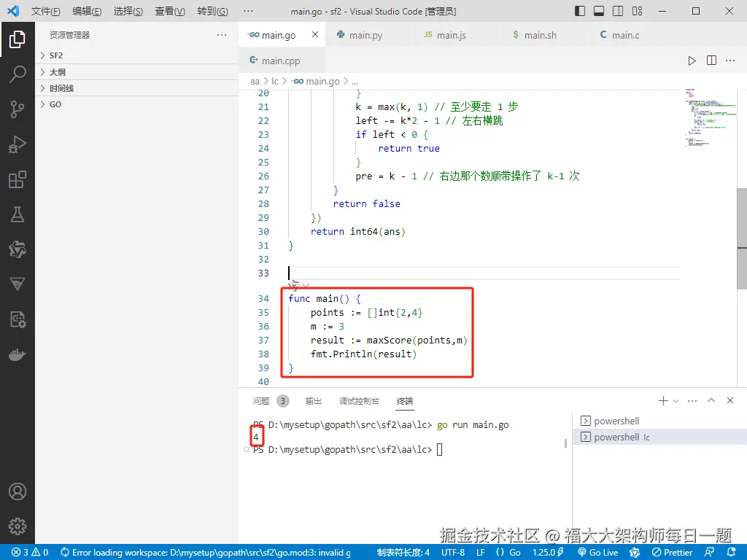Open terminal panel more actions ellipsis
This screenshot has height=560, width=747.
point(692,400)
